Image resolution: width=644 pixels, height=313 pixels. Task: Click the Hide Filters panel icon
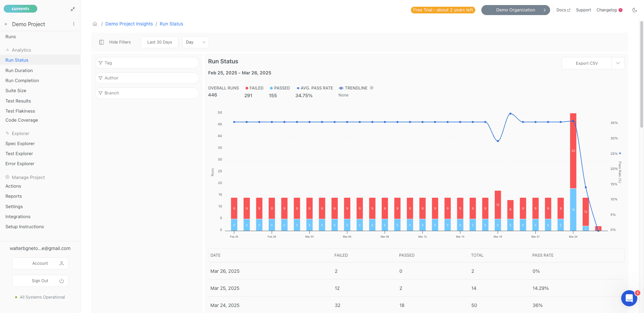pos(101,42)
